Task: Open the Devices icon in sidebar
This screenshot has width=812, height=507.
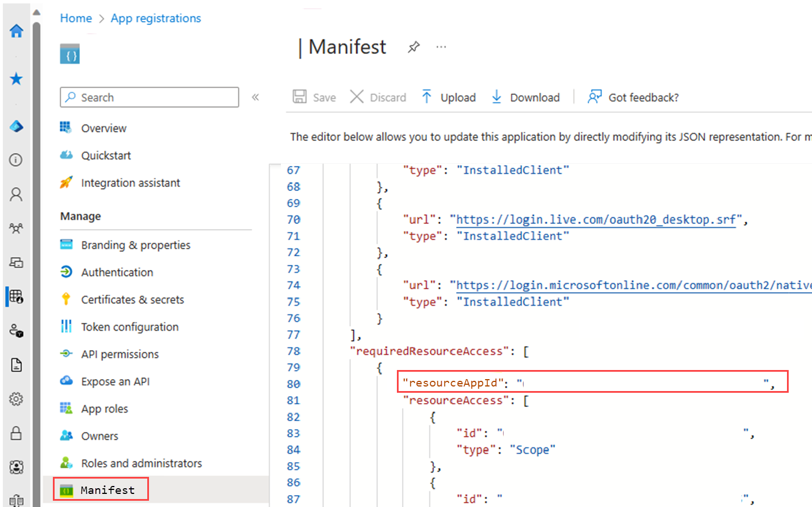Action: click(16, 263)
